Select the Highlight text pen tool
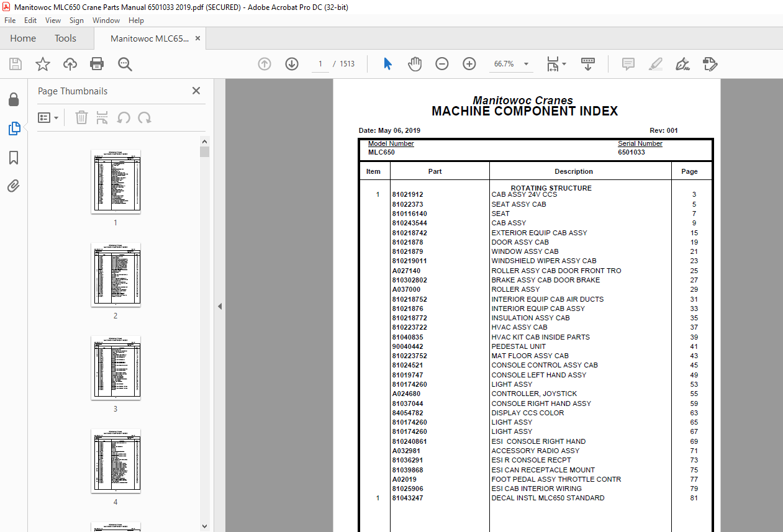Image resolution: width=783 pixels, height=532 pixels. [655, 64]
